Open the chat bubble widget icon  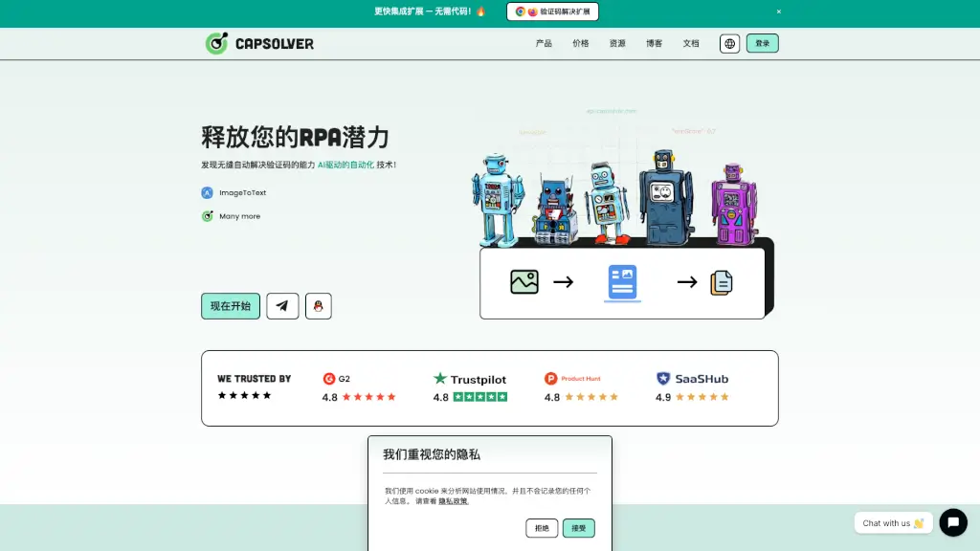pyautogui.click(x=952, y=522)
